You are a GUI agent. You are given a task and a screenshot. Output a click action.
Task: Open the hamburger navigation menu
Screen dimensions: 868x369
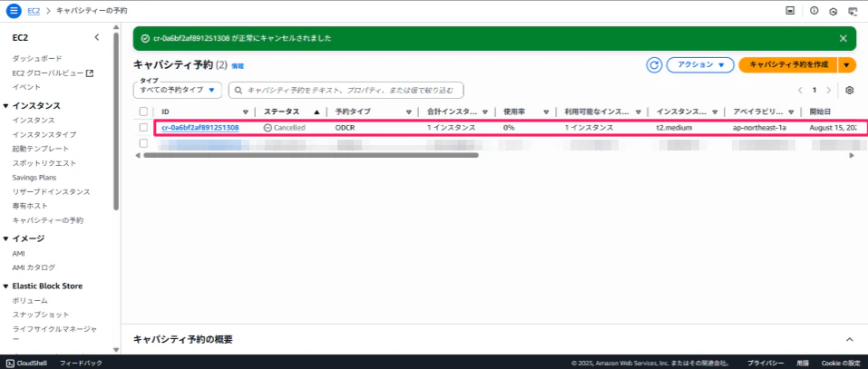pos(14,11)
